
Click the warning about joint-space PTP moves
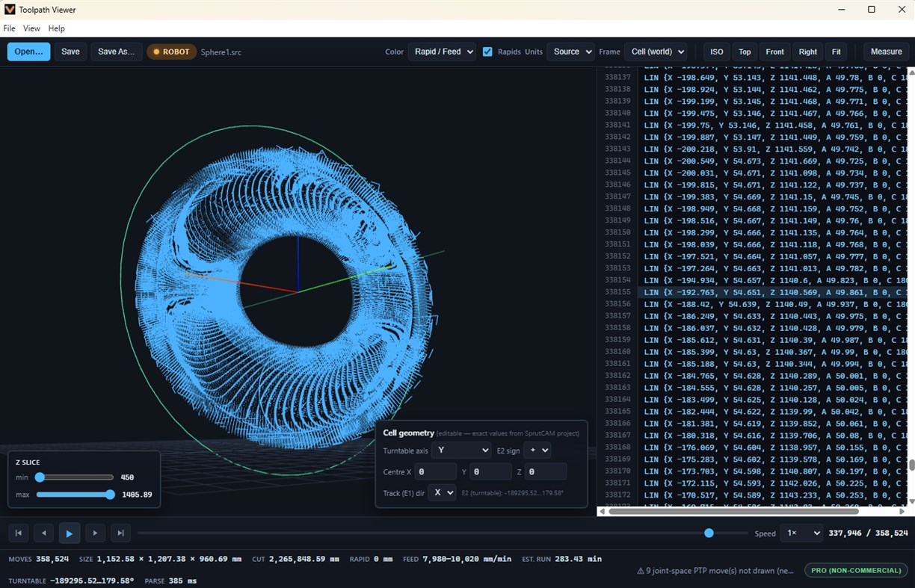tap(715, 570)
